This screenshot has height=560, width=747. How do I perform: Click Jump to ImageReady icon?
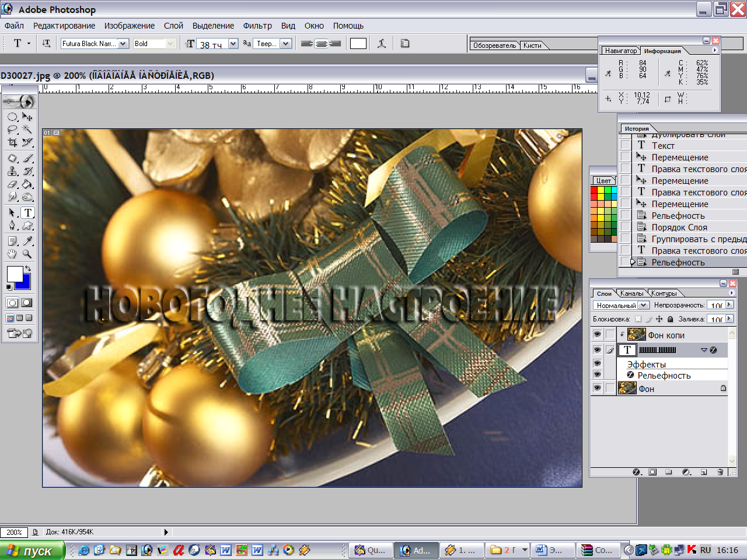pos(19,333)
